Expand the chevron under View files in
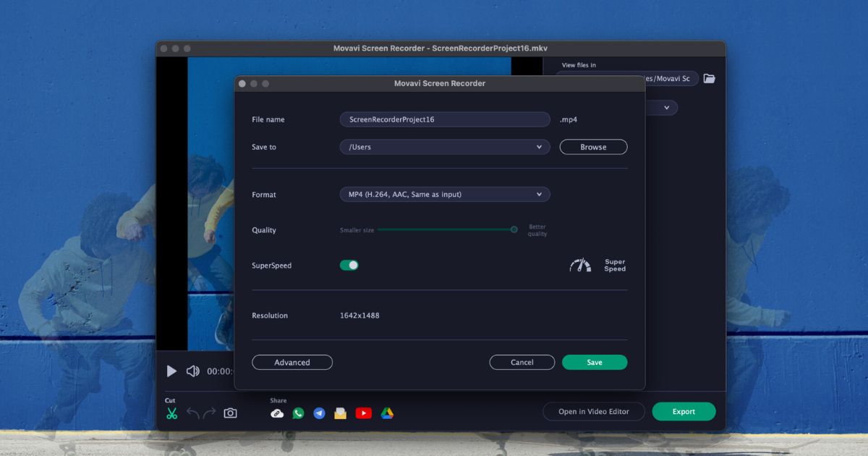 pyautogui.click(x=667, y=107)
